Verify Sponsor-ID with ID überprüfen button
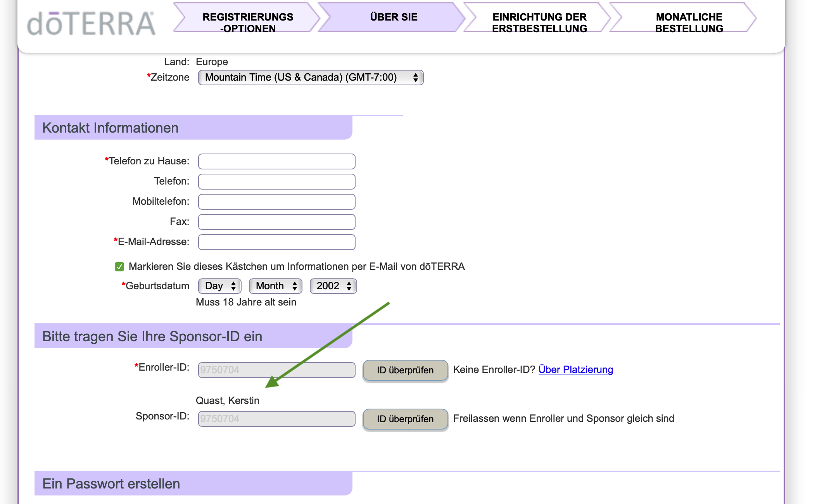Image resolution: width=829 pixels, height=504 pixels. tap(405, 419)
